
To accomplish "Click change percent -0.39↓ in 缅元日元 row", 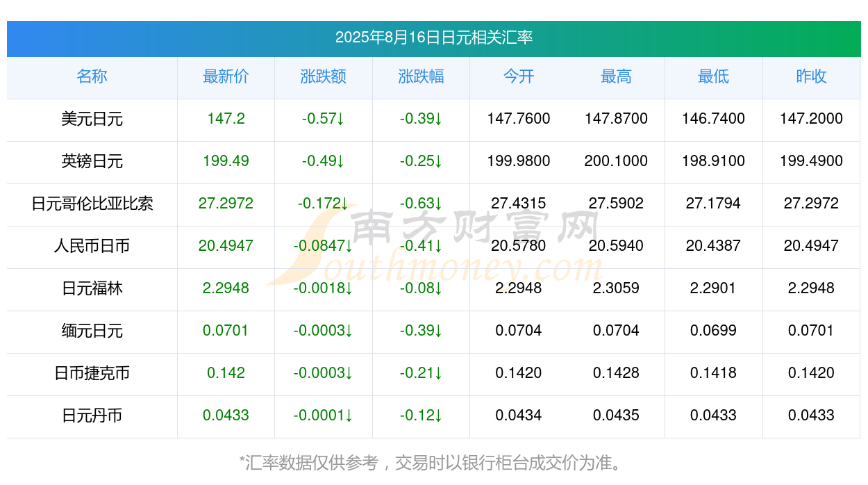I will [421, 331].
